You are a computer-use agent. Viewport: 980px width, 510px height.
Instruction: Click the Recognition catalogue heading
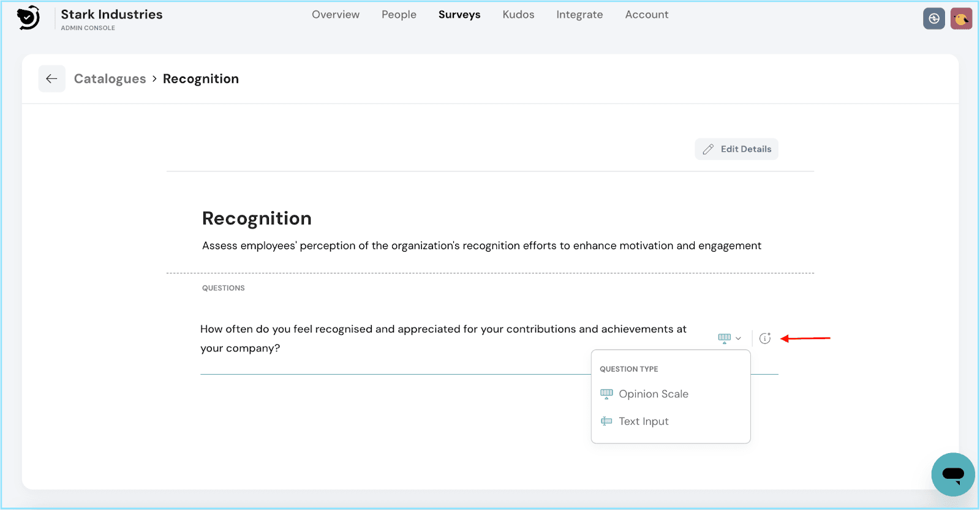(x=257, y=219)
